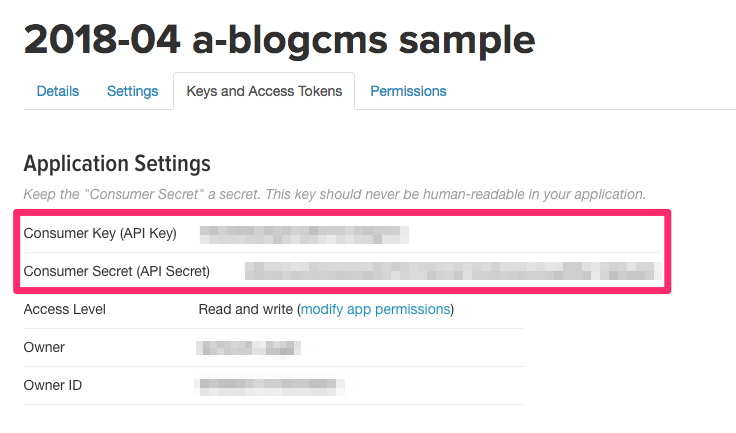Image resolution: width=736 pixels, height=433 pixels.
Task: Click the pink highlight box border
Action: pos(668,252)
